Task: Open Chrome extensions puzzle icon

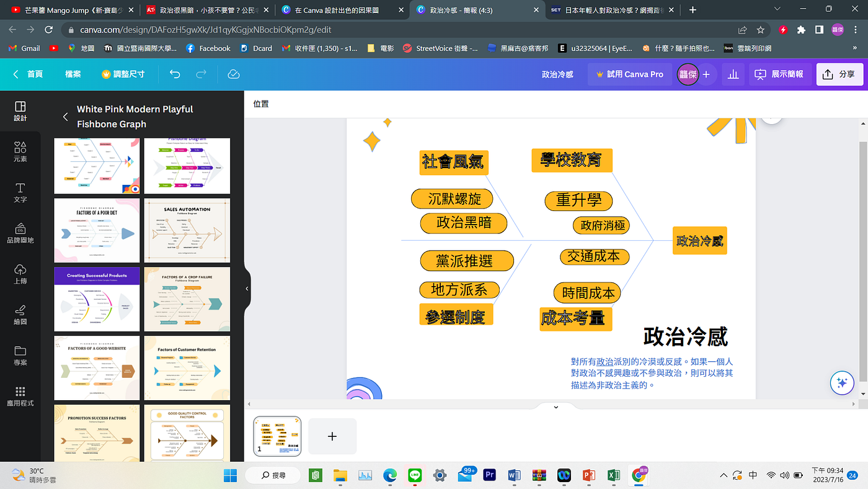Action: click(x=801, y=29)
